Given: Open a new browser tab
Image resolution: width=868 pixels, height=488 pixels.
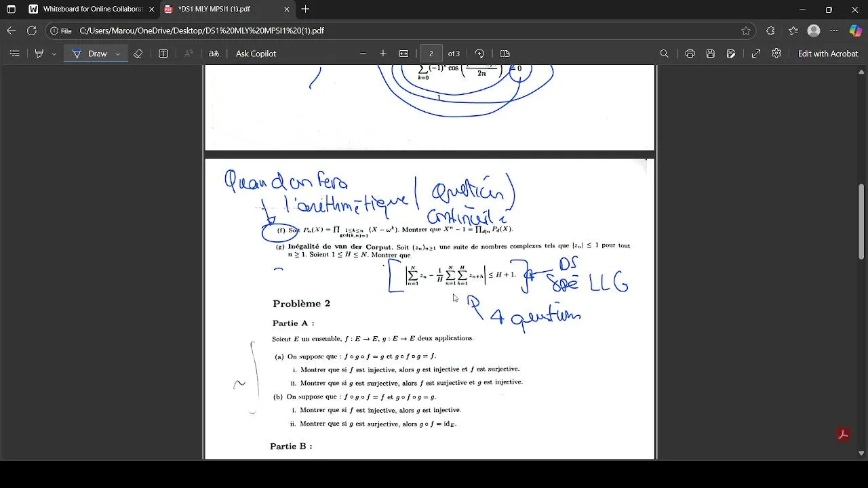Looking at the screenshot, I should click(x=306, y=9).
